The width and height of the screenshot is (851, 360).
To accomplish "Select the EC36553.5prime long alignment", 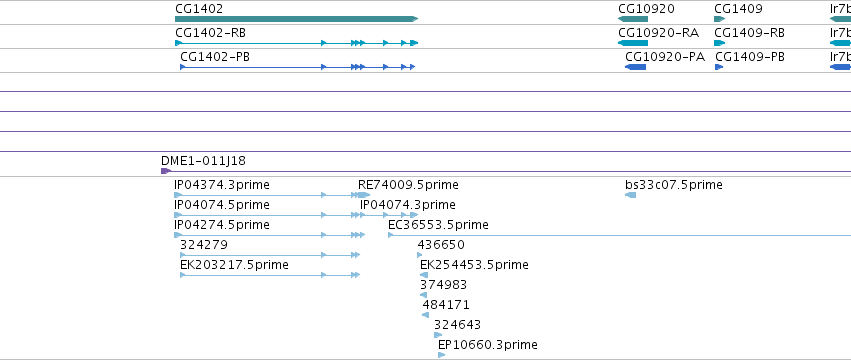I will 619,235.
